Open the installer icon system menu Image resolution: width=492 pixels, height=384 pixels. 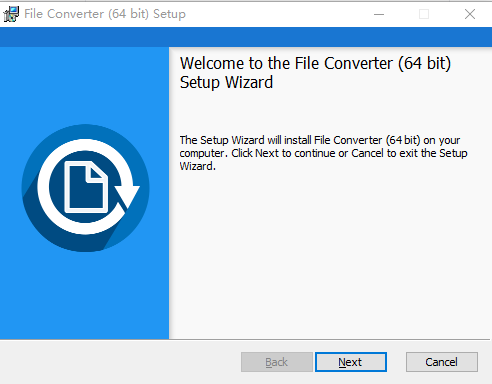[11, 14]
